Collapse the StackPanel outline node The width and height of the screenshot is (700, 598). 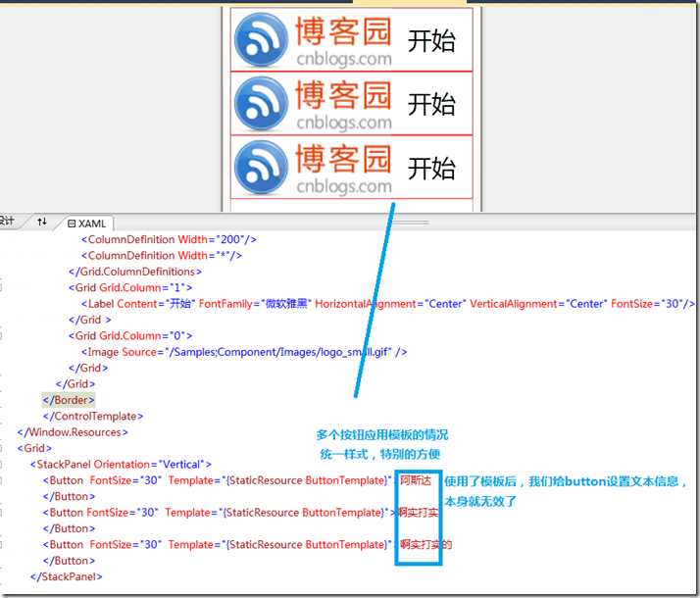pyautogui.click(x=1, y=465)
